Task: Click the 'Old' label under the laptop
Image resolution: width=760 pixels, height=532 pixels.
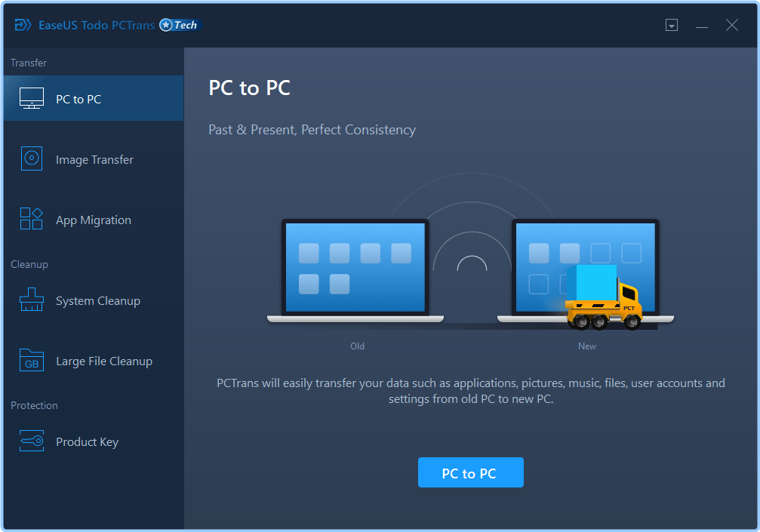Action: [357, 346]
